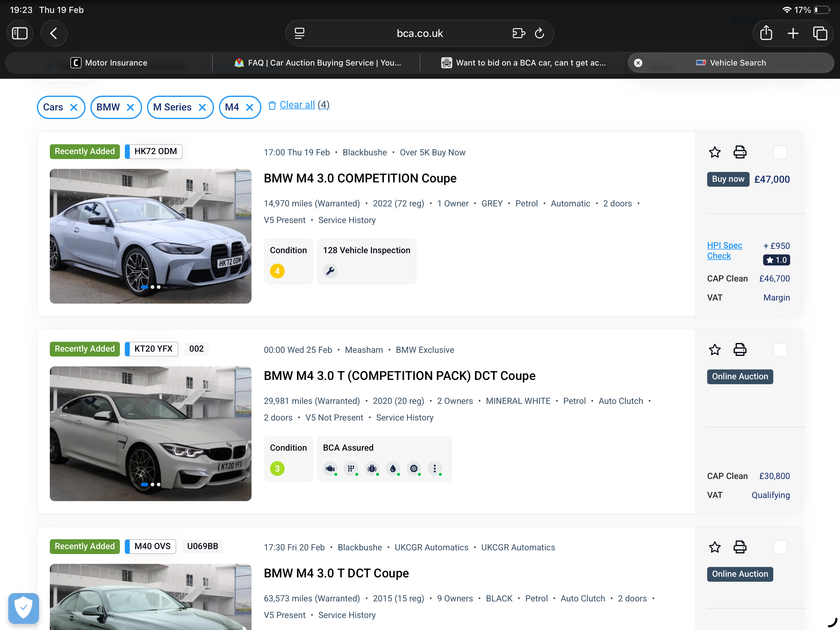Open the Safari tab overview icon

(820, 34)
